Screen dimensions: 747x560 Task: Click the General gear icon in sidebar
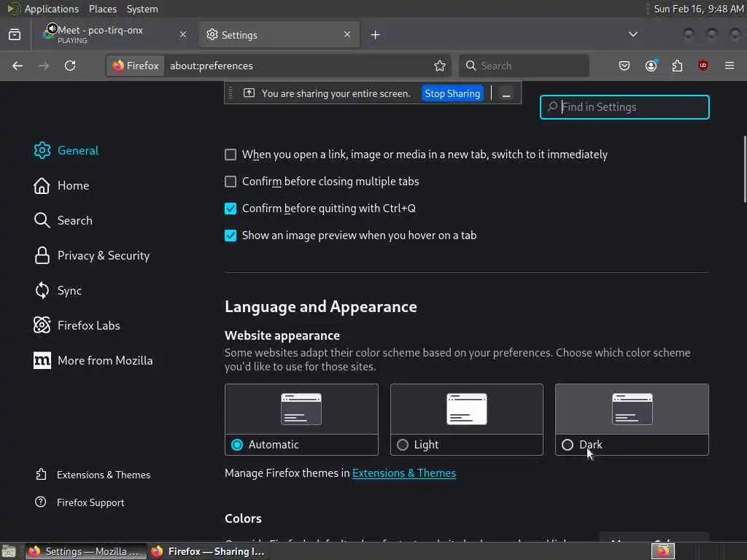42,150
